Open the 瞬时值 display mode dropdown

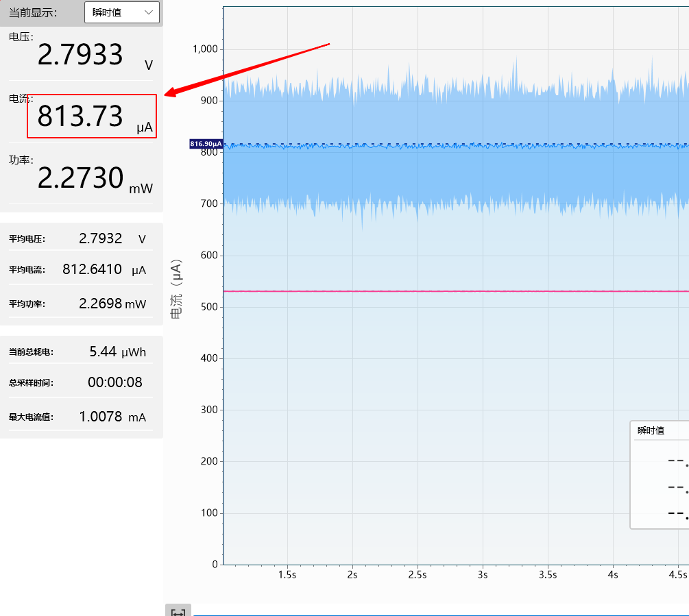[121, 12]
